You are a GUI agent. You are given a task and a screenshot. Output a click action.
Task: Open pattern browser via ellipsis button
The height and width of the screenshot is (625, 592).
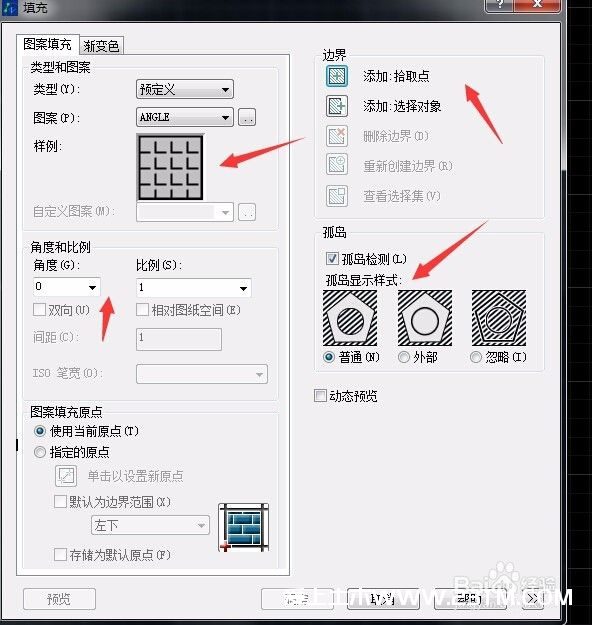[x=247, y=117]
